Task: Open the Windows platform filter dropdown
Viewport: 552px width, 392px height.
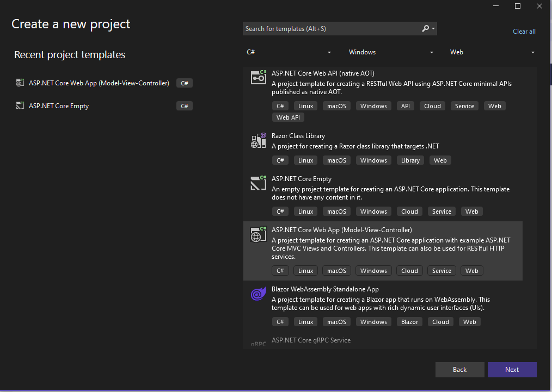Action: 391,52
